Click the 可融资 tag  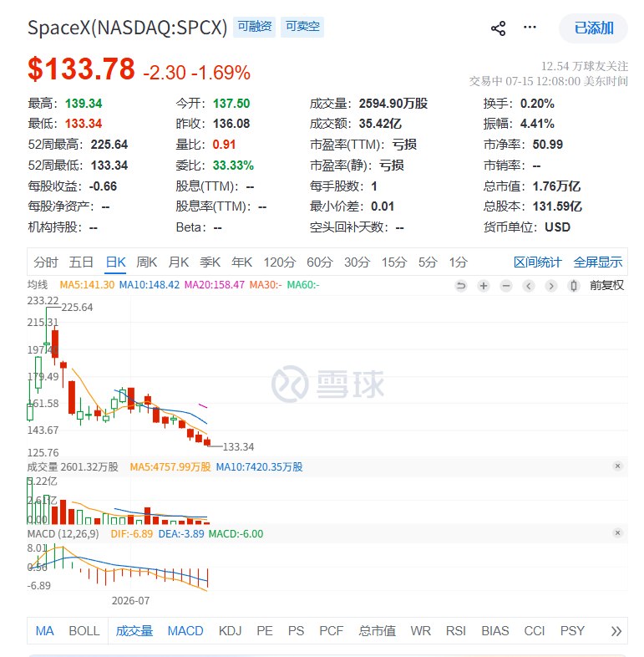(x=254, y=27)
